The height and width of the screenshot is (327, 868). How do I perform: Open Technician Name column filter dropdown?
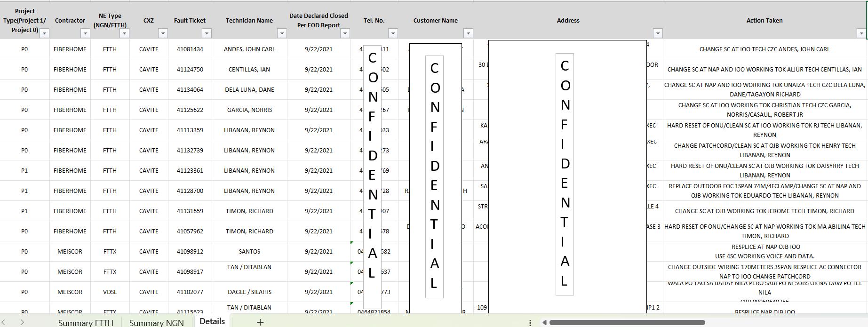coord(282,33)
